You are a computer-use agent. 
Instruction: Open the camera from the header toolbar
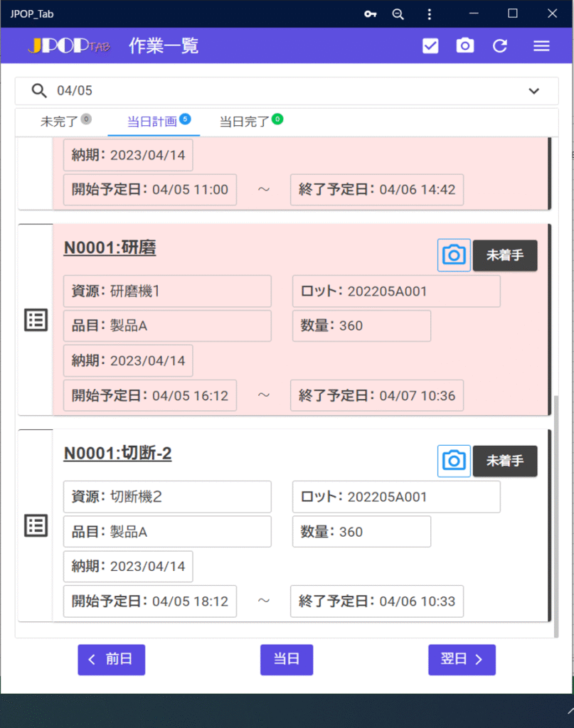[x=465, y=46]
